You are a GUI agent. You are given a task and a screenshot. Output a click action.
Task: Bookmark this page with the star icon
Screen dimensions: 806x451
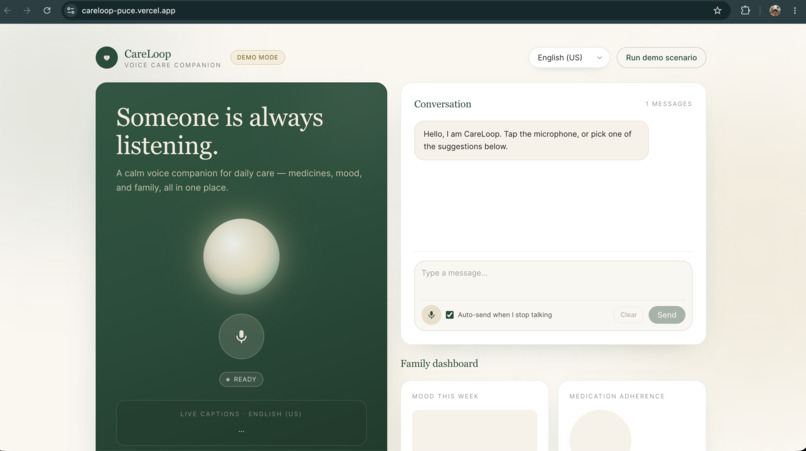[717, 10]
